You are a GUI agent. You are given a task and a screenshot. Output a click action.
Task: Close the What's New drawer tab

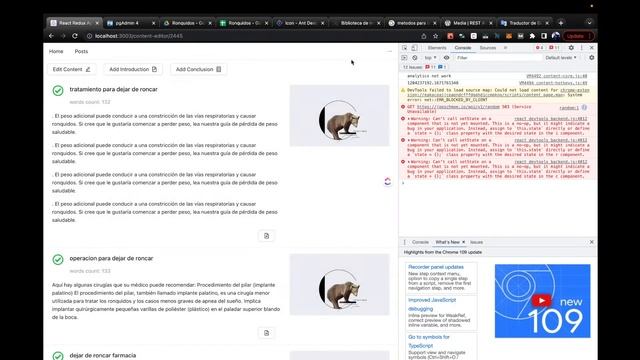(463, 242)
